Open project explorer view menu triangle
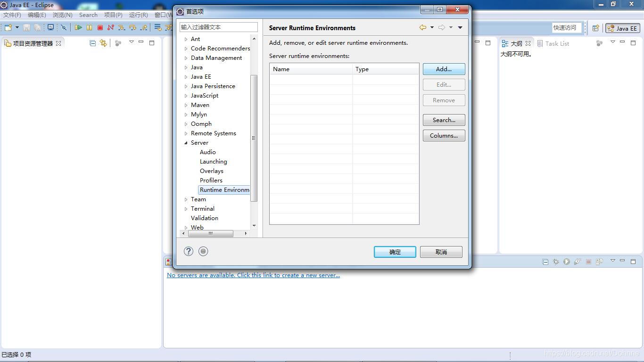Viewport: 644px width, 362px height. coord(132,42)
